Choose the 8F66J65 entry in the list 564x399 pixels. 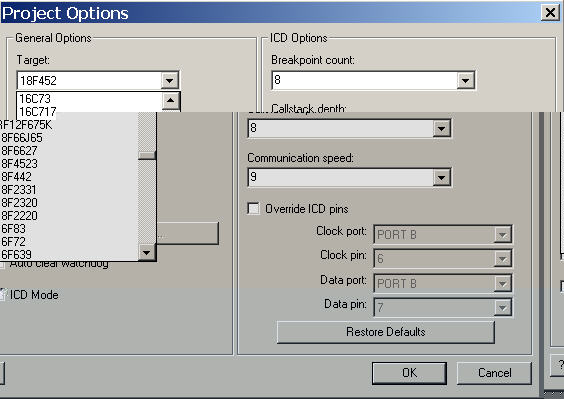pyautogui.click(x=68, y=138)
